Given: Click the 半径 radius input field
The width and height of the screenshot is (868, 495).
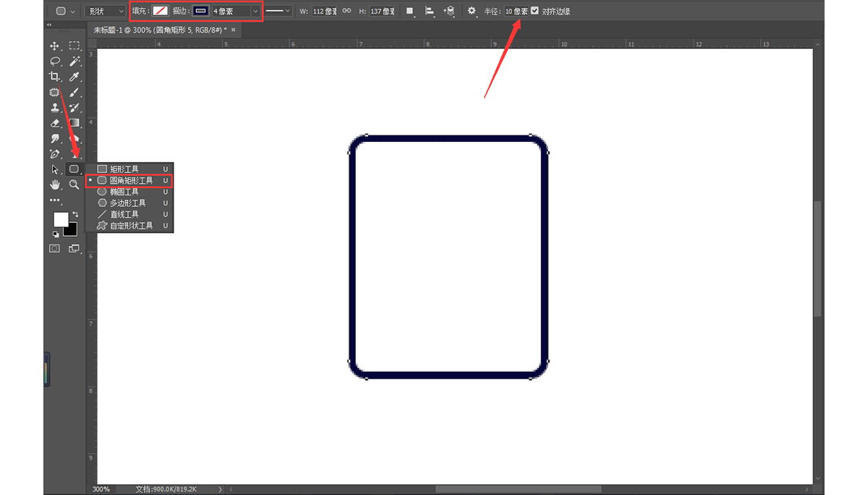Looking at the screenshot, I should (516, 11).
